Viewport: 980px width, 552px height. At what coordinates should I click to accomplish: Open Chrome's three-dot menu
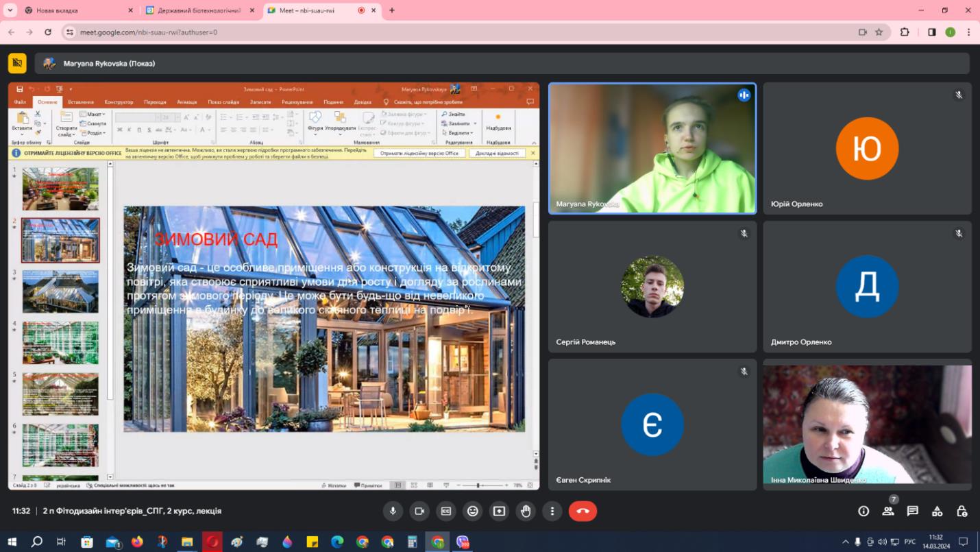click(968, 32)
